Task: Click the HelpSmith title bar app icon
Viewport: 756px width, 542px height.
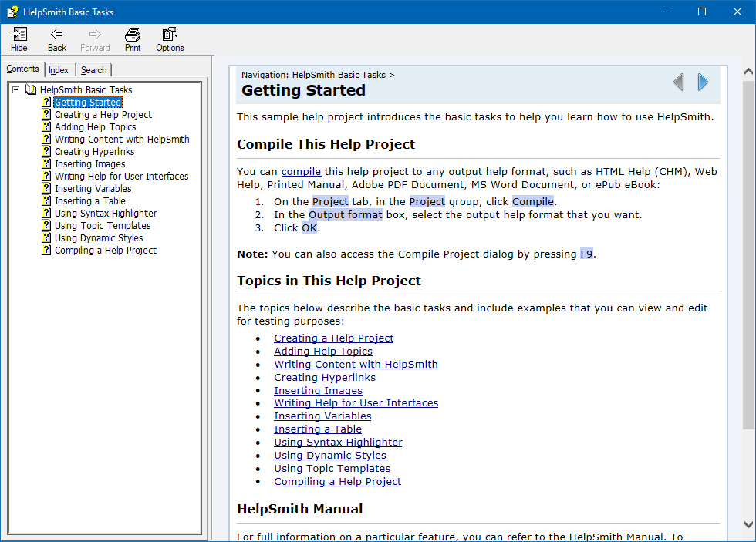Action: [x=12, y=12]
